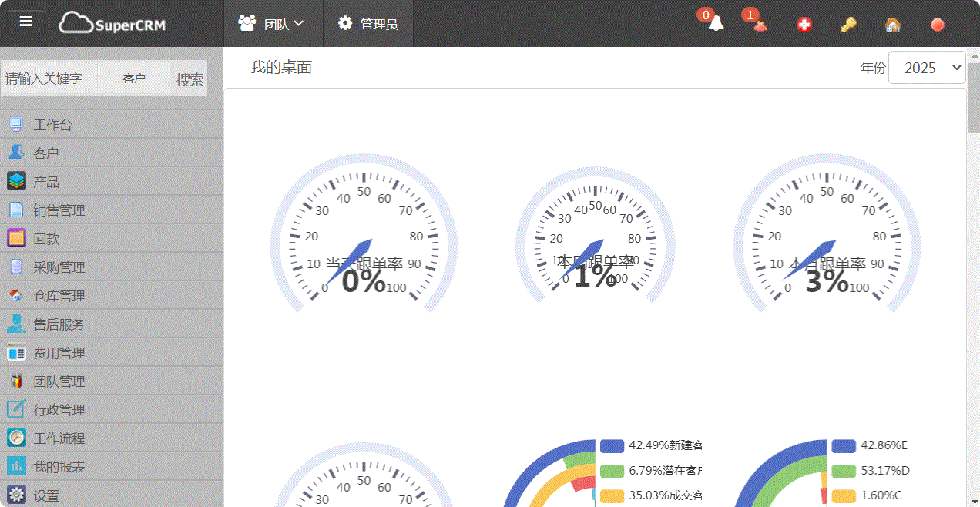Toggle the blue 42.86%E legend swatch

(x=844, y=445)
